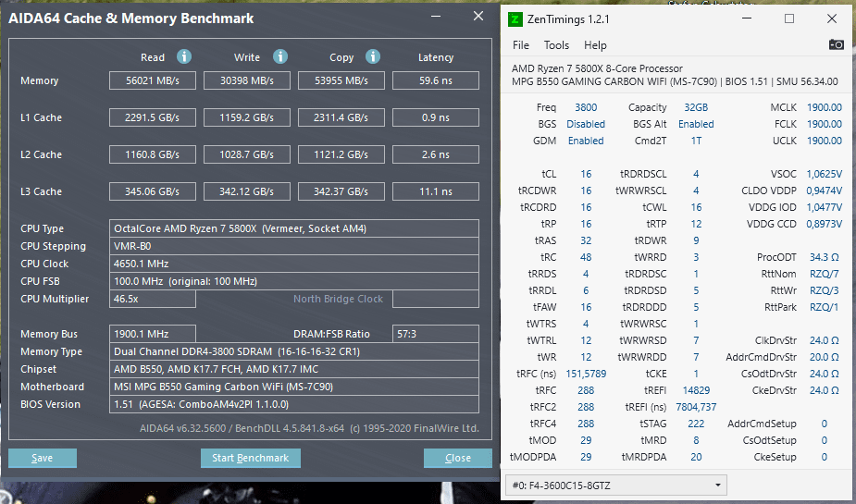Click the Memory Read value 56021 MB/s
Viewport: 856px width, 504px height.
tap(153, 80)
